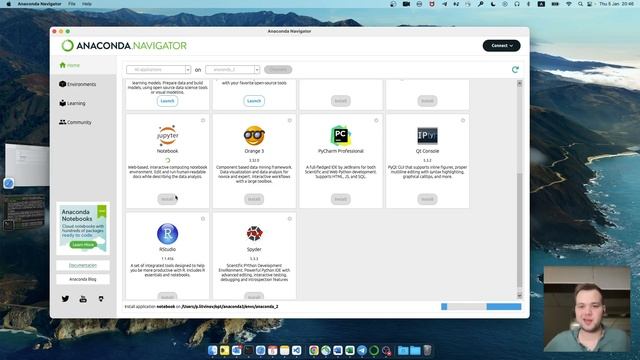This screenshot has height=360, width=640.
Task: Open the PyCharm Professional card gear options
Action: (376, 120)
